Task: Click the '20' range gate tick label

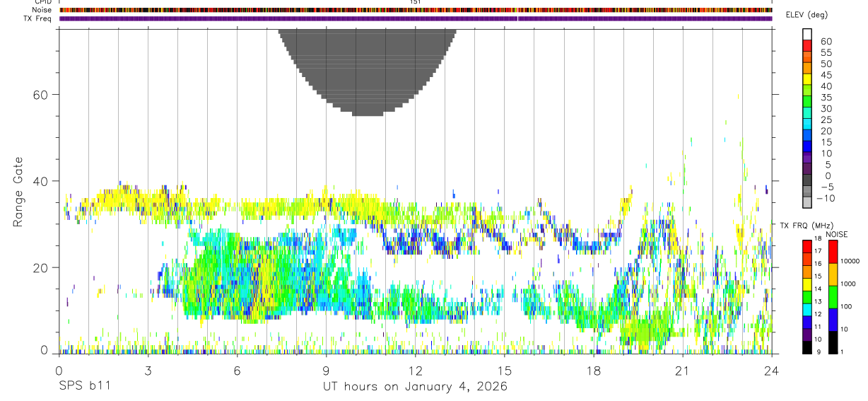Action: [41, 267]
